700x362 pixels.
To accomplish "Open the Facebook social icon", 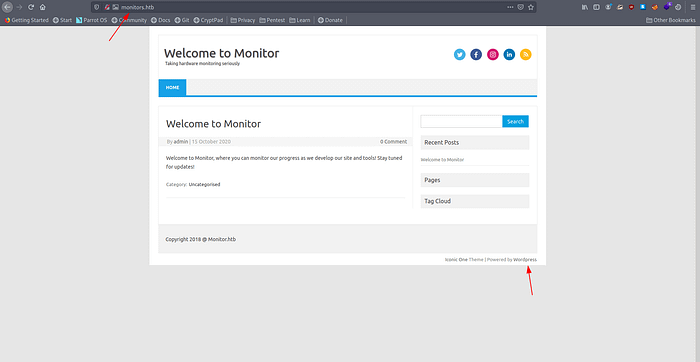I will click(476, 54).
